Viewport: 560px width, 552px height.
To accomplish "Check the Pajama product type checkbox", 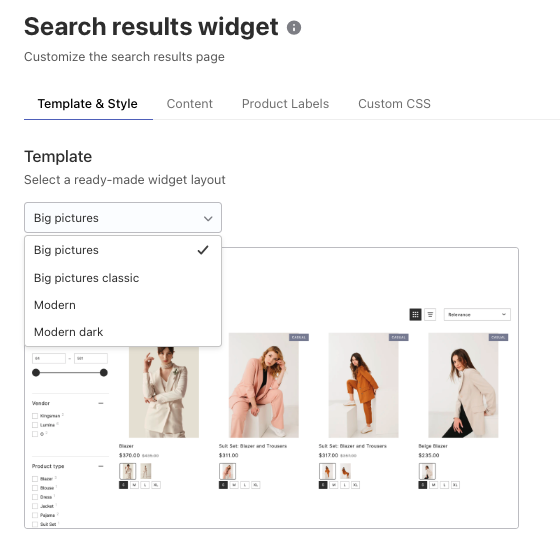I will pos(35,515).
